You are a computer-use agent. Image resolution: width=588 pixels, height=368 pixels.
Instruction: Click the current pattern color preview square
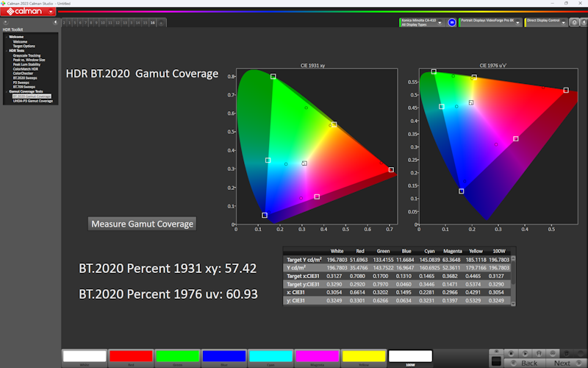(496, 361)
